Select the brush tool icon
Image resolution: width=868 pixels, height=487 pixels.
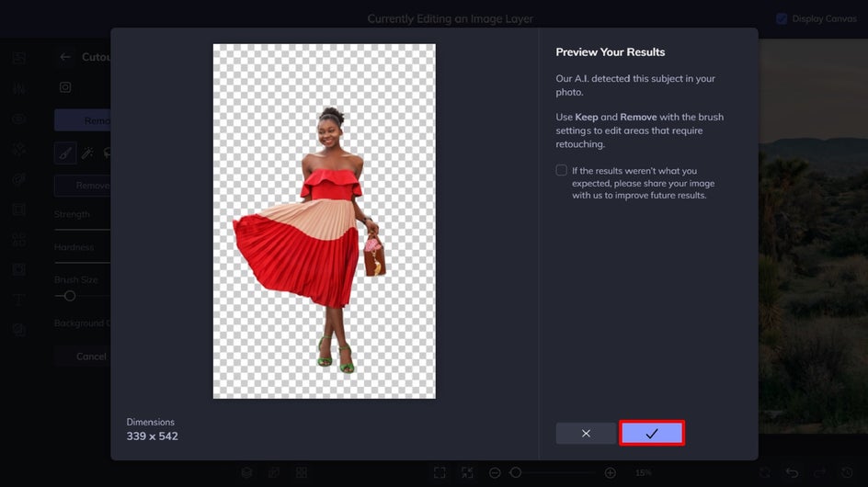(x=66, y=153)
